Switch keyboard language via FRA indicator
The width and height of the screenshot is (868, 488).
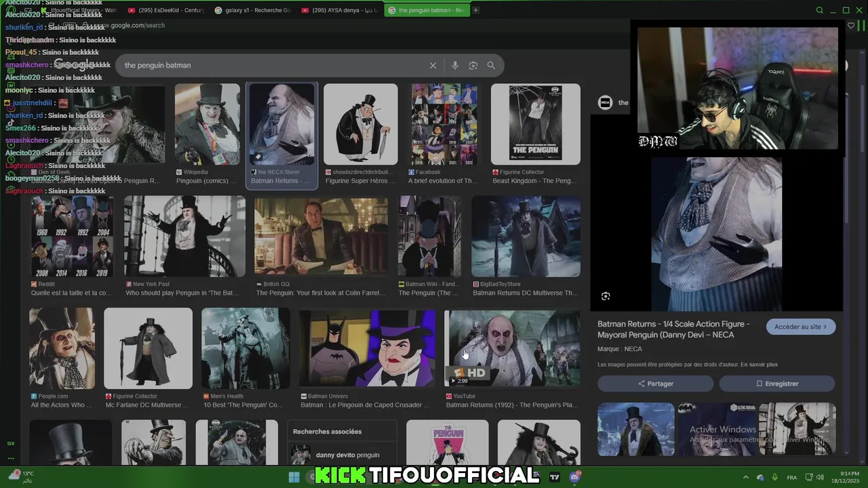[792, 477]
